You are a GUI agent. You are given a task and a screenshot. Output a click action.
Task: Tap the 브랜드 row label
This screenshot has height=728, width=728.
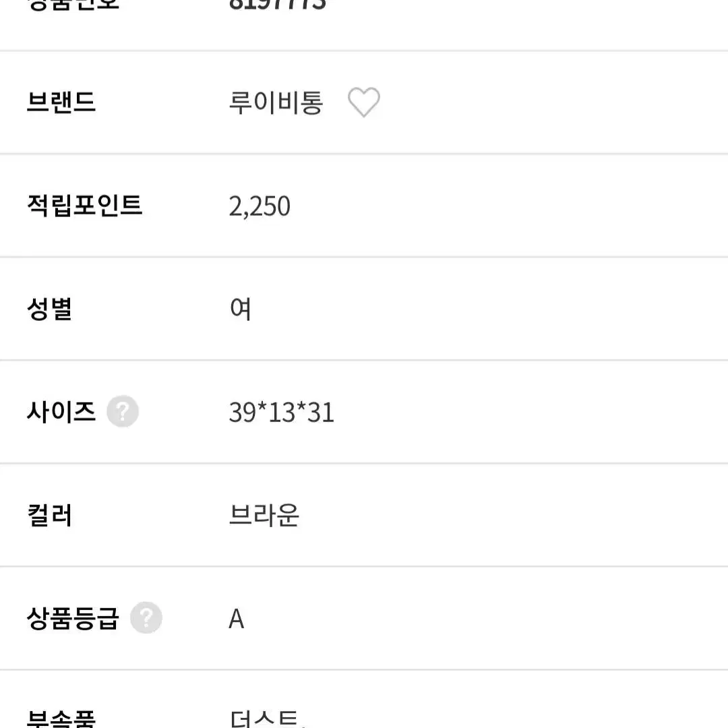[x=61, y=102]
